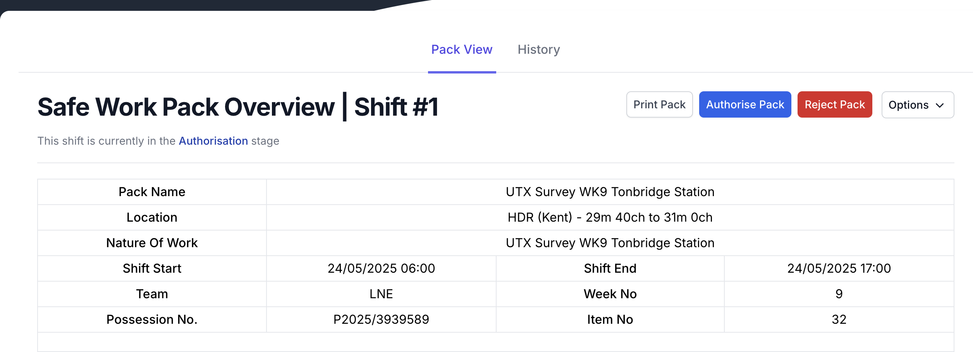Viewport: 980px width, 352px height.
Task: Select the Team value LNE
Action: point(381,294)
